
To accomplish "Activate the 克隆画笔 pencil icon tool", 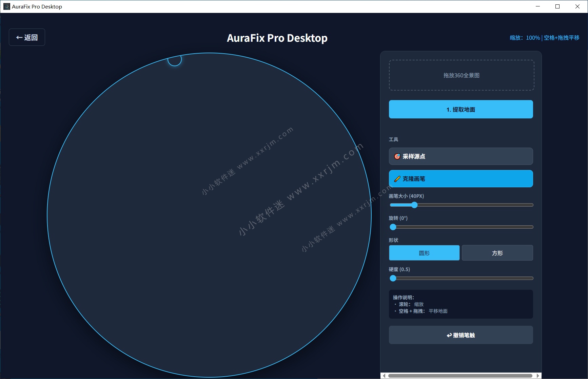I will [x=397, y=179].
